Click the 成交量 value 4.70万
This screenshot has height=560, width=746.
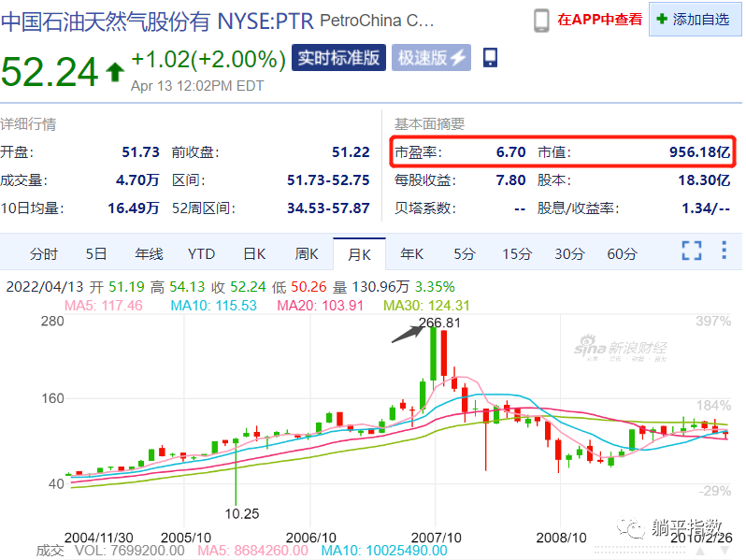(137, 180)
